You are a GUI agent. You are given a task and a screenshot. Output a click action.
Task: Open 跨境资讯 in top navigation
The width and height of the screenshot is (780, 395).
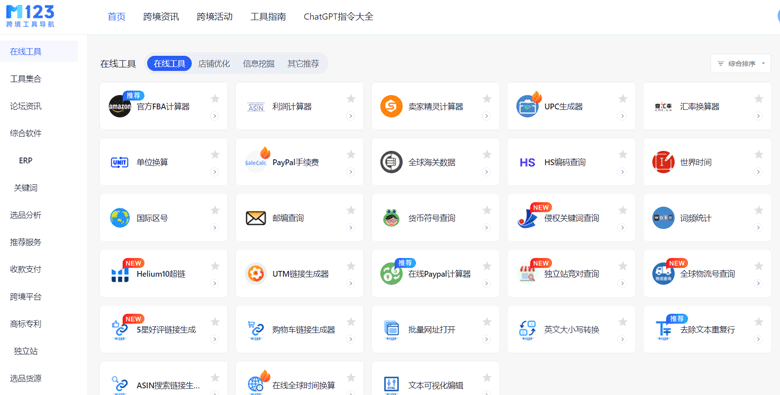click(x=161, y=16)
